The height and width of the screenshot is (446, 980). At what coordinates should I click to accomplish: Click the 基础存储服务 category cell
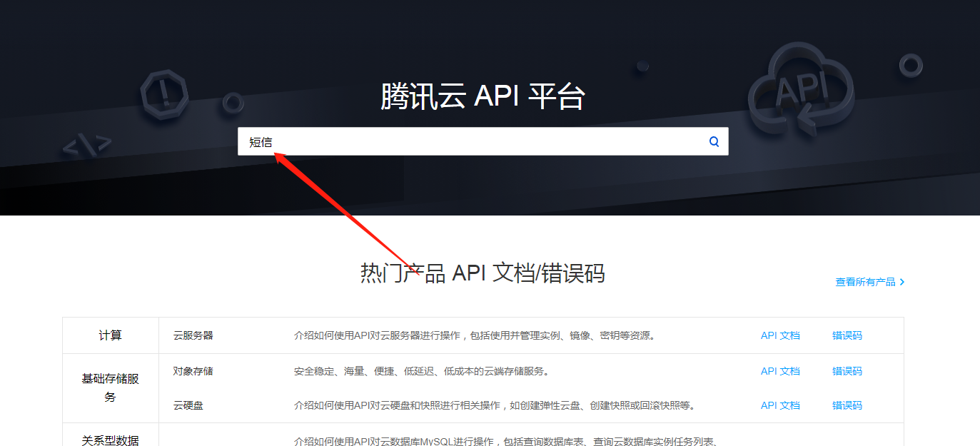(111, 388)
